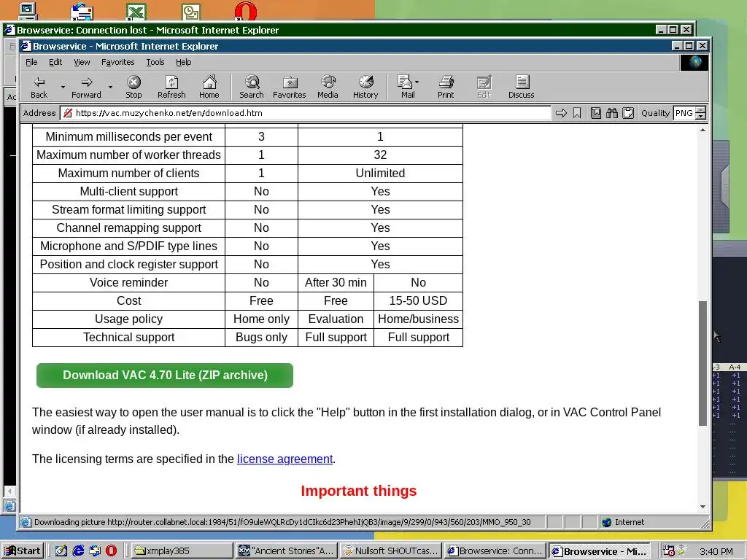Click the Start button
This screenshot has height=560, width=747.
23,551
